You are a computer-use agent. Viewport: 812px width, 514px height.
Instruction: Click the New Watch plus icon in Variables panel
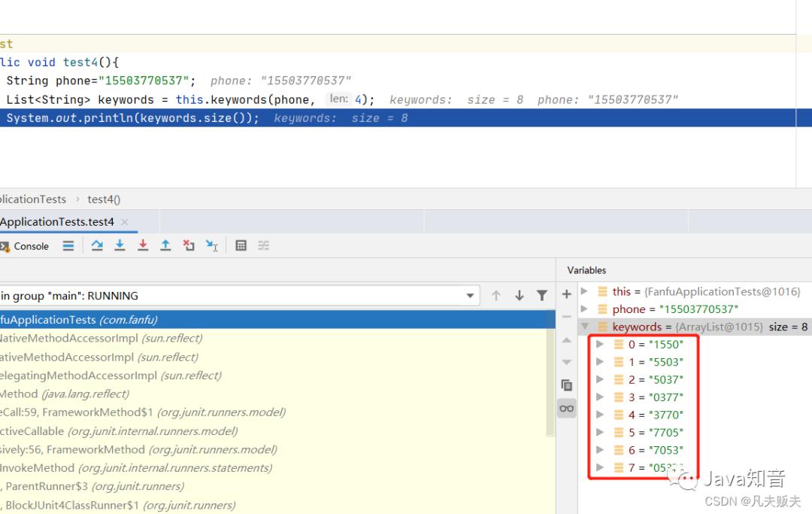(x=566, y=293)
